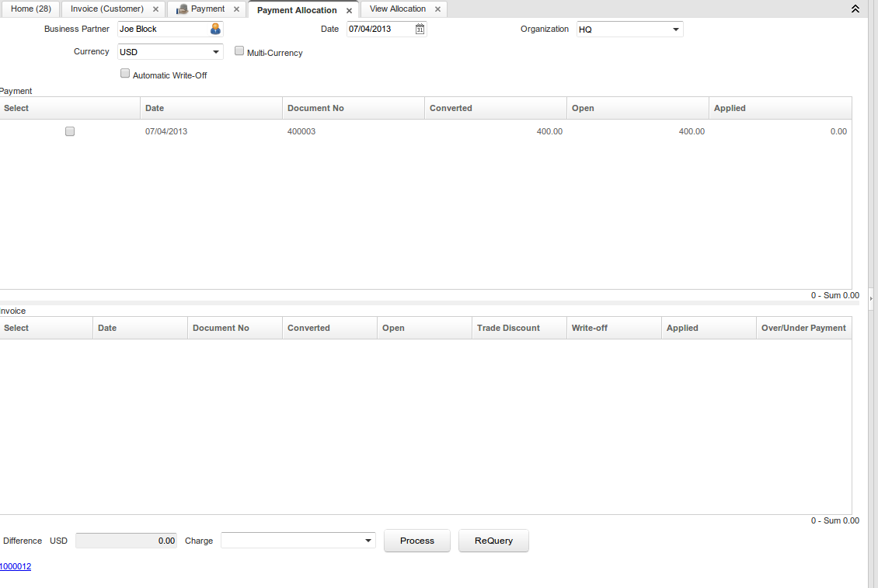The image size is (878, 588).
Task: Click the Business Partner lookup icon
Action: tap(215, 30)
